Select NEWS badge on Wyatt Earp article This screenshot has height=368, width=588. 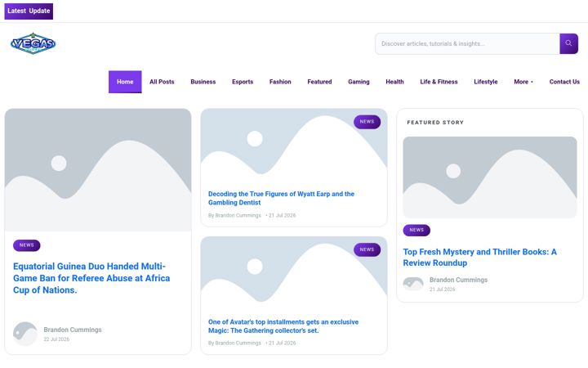[367, 122]
